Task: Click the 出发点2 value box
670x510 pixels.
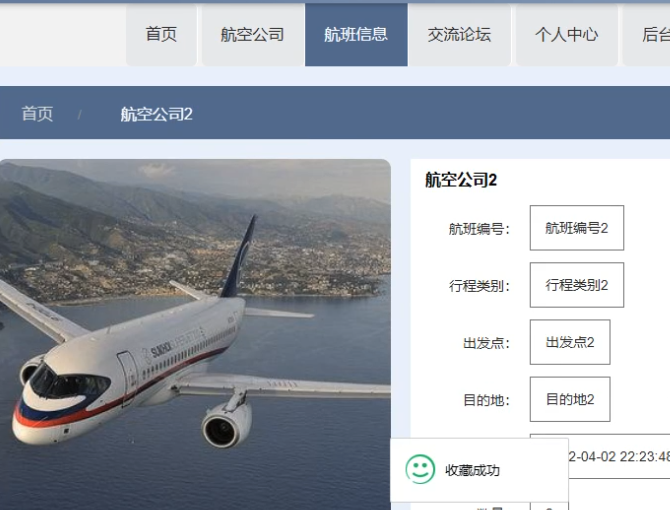Action: coord(570,342)
